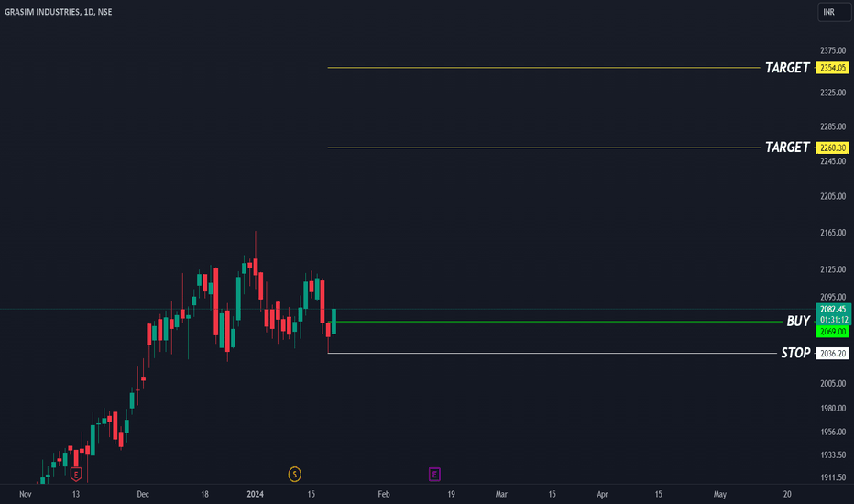This screenshot has height=504, width=854.
Task: Select the lower yellow target horizontal line
Action: (543, 148)
